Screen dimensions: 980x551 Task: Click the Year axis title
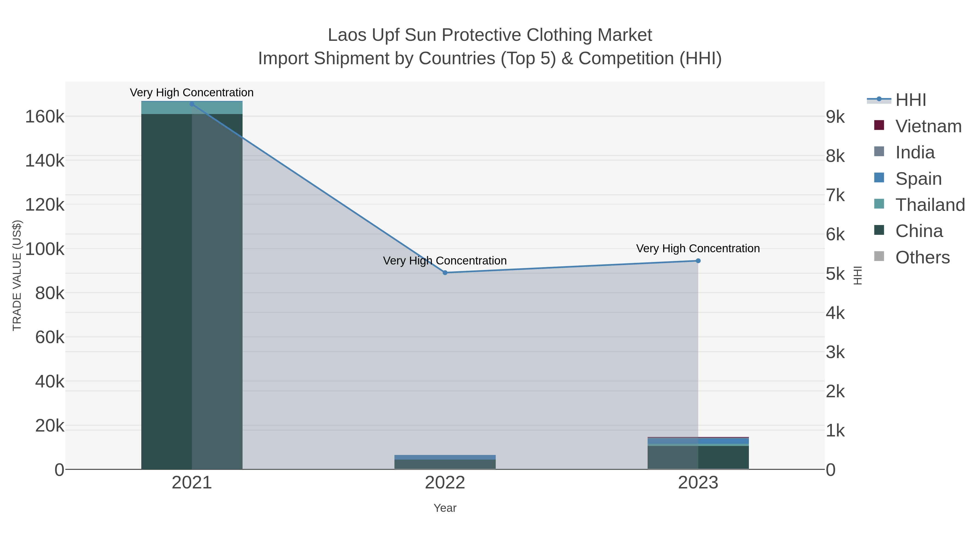pos(445,508)
